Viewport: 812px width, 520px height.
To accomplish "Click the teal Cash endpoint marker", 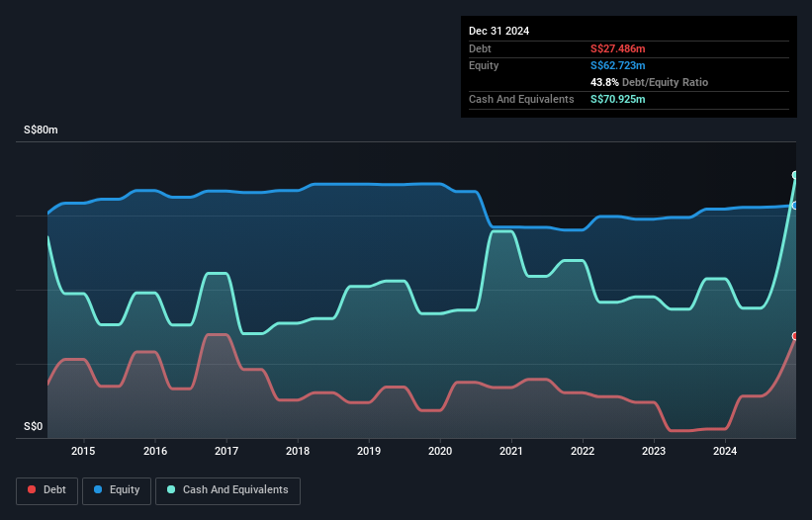I will (795, 175).
